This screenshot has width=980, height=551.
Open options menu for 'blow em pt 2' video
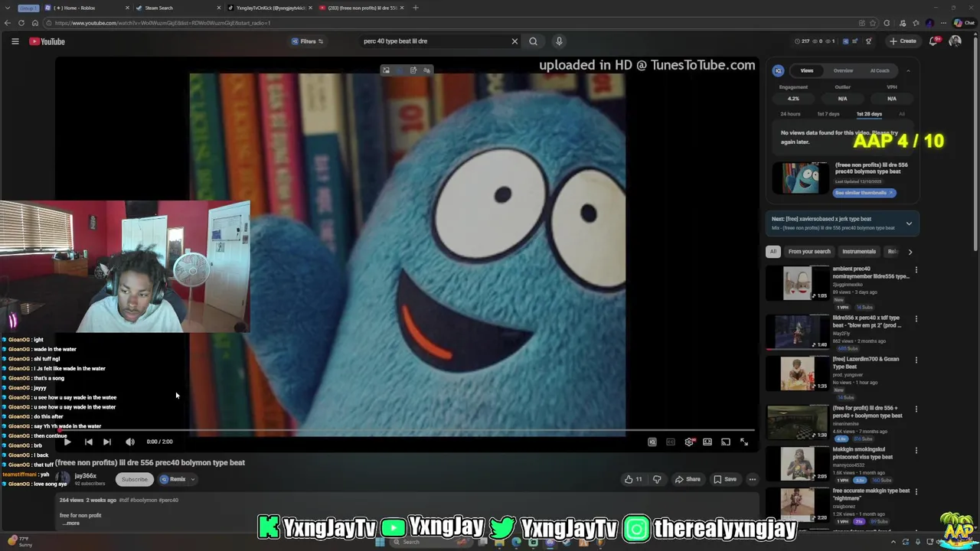coord(916,318)
